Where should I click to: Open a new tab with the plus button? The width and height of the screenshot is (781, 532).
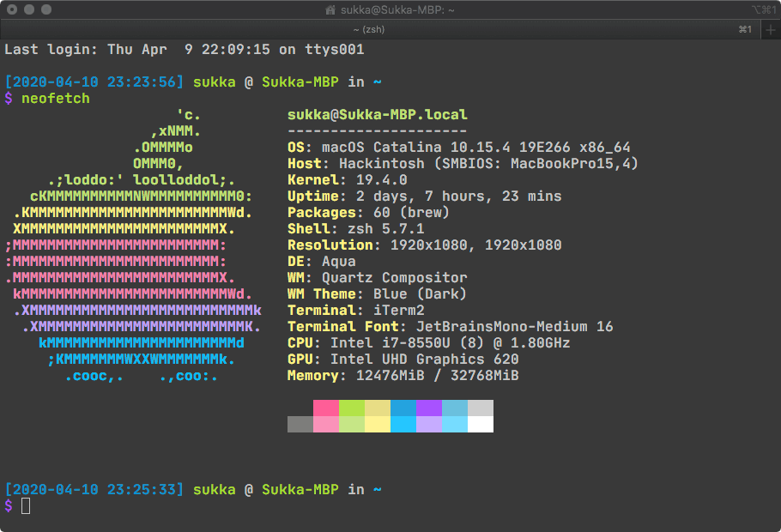click(x=771, y=30)
